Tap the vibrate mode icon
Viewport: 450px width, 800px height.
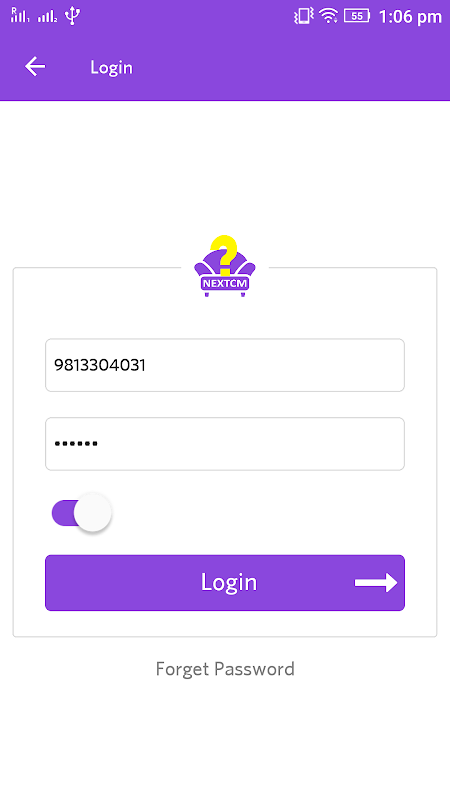[303, 16]
